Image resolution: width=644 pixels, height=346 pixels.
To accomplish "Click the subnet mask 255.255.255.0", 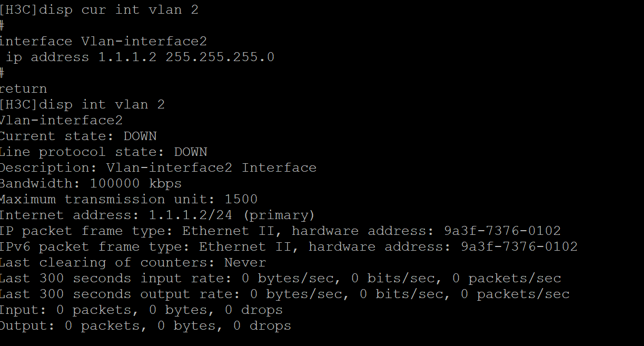I will point(220,57).
